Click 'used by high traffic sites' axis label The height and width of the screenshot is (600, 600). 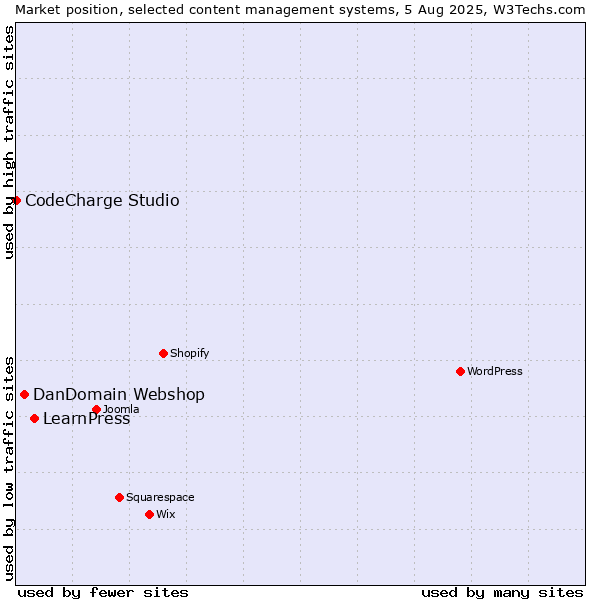pyautogui.click(x=8, y=142)
